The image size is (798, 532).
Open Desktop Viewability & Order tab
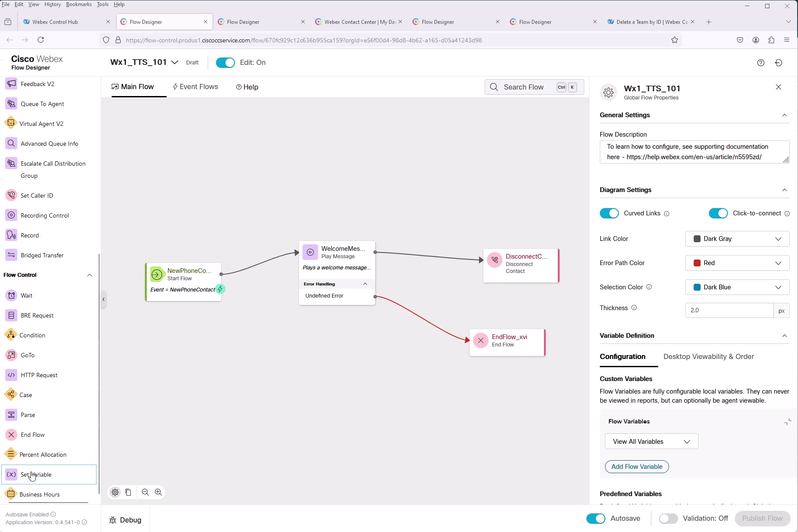click(708, 356)
